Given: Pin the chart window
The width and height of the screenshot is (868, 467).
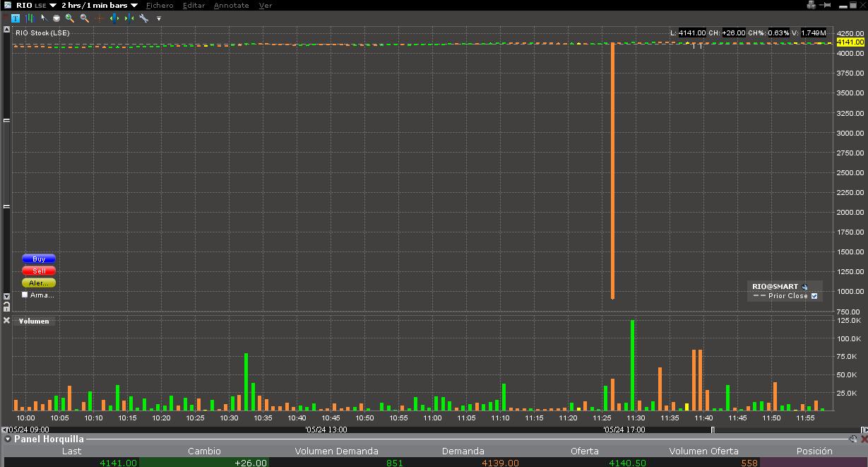Looking at the screenshot, I should (825, 5).
